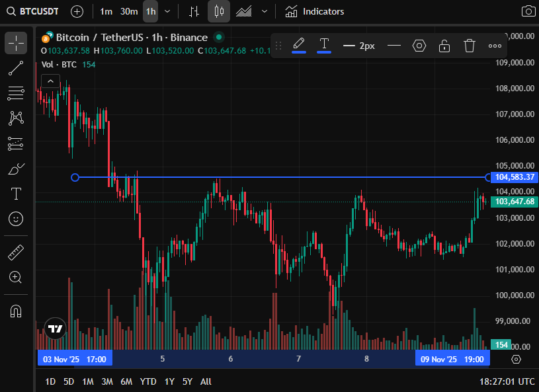Open more options three-dot menu
Image resolution: width=539 pixels, height=392 pixels.
point(495,46)
